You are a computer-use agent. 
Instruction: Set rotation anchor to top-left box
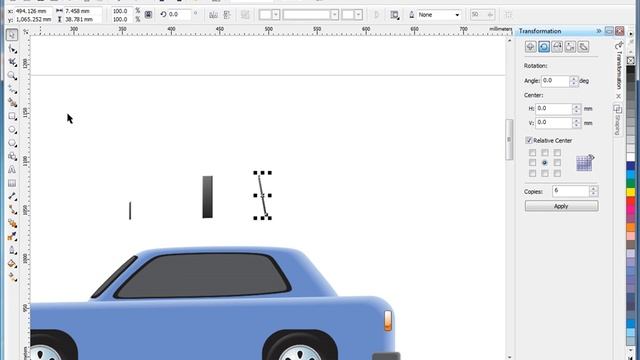(x=532, y=153)
